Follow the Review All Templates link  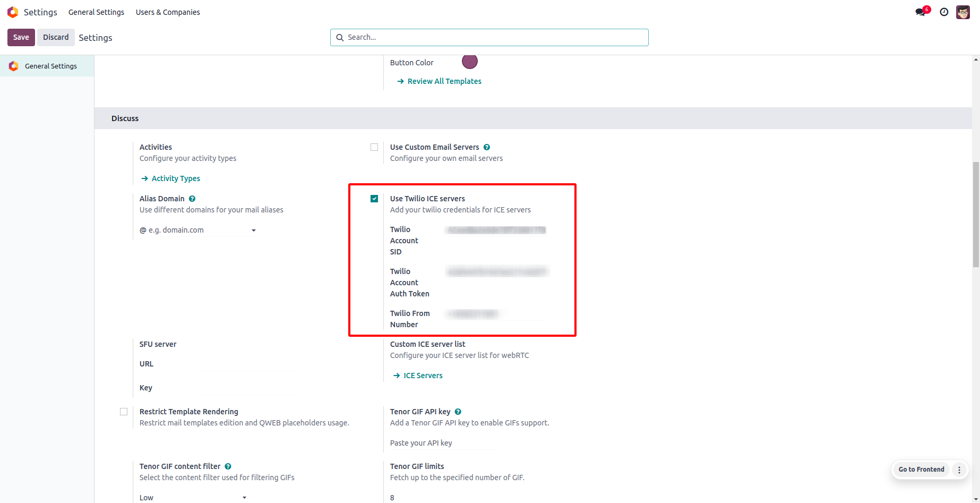point(444,81)
